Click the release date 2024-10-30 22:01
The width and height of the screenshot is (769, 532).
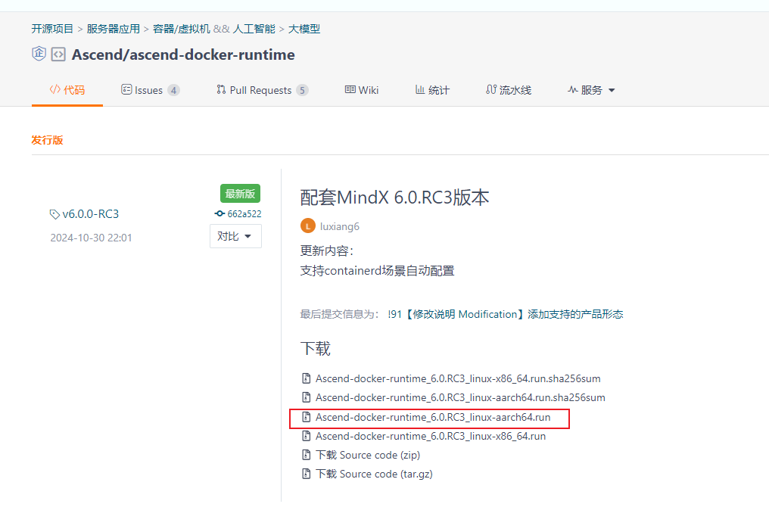92,238
